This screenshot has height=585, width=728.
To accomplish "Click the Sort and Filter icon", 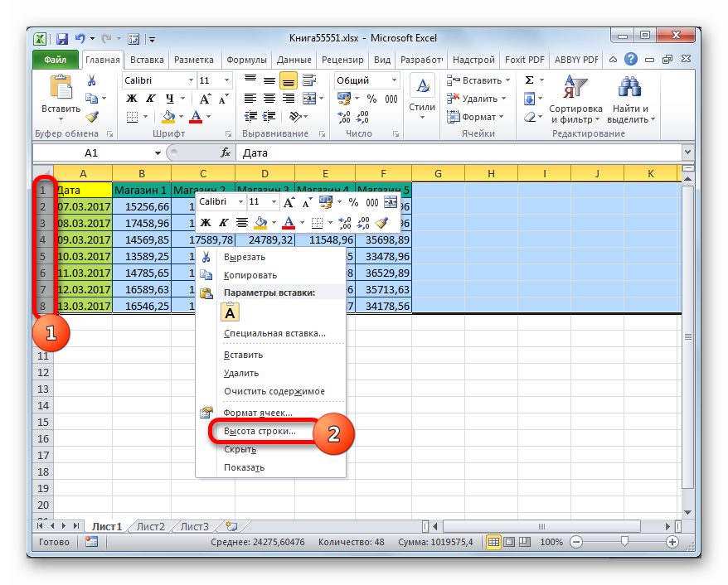I will tap(575, 88).
